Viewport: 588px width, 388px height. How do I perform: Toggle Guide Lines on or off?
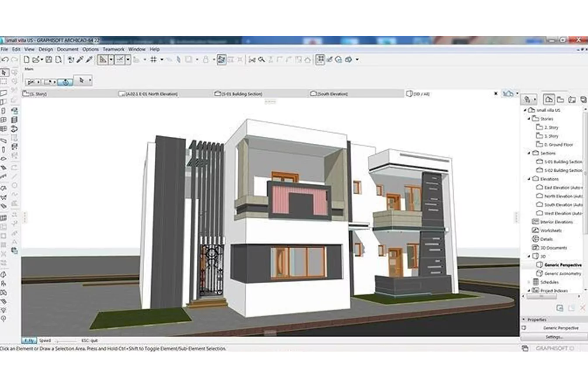pos(103,59)
